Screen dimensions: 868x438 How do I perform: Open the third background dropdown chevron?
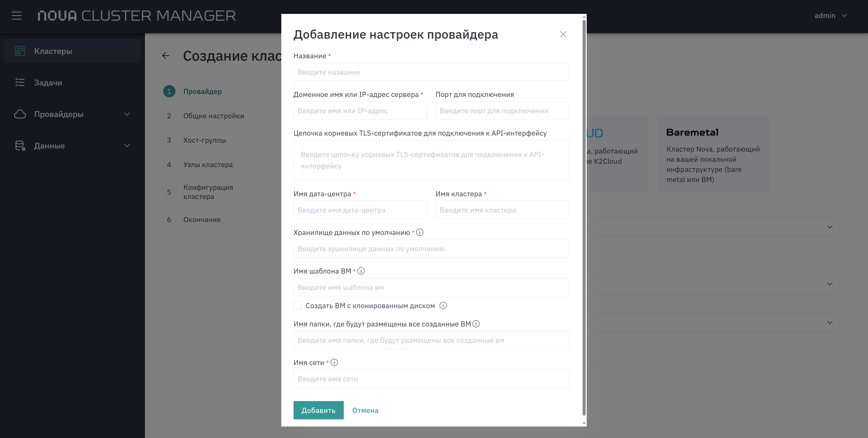click(830, 322)
